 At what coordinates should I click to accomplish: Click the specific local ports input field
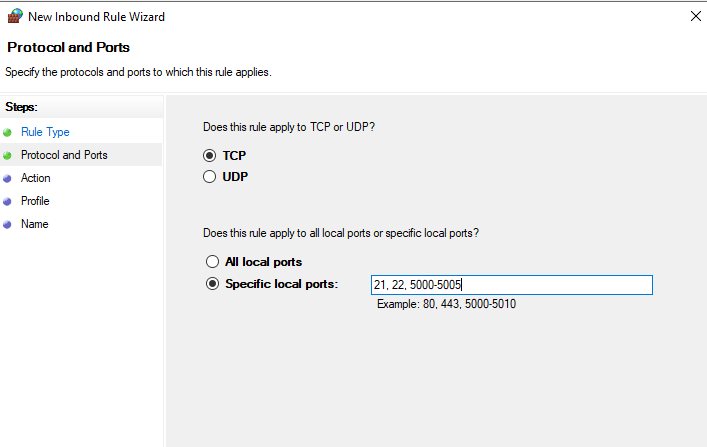click(x=512, y=285)
